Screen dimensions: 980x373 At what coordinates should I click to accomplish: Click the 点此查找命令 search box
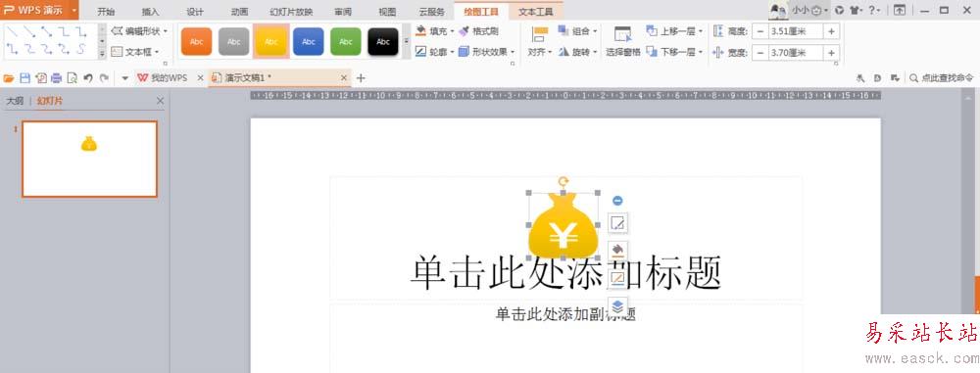pyautogui.click(x=942, y=78)
